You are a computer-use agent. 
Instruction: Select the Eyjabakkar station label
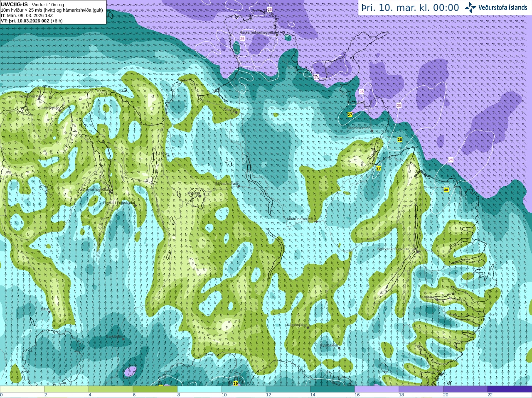[330, 345]
